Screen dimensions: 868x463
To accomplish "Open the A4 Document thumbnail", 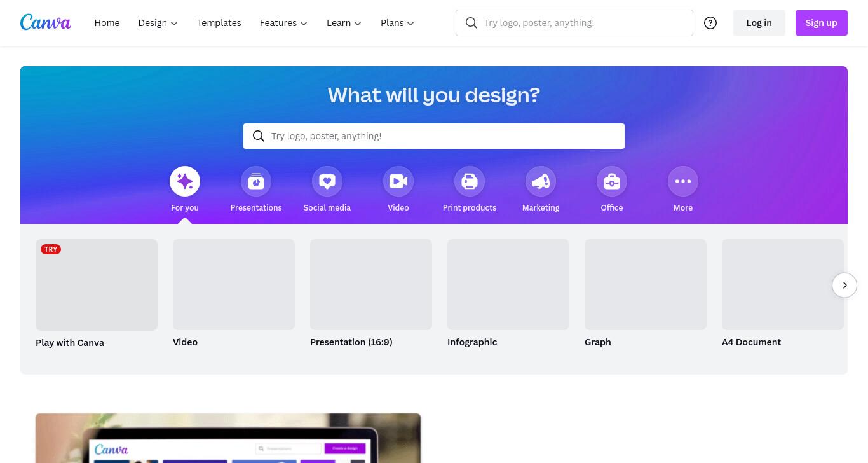I will 783,284.
